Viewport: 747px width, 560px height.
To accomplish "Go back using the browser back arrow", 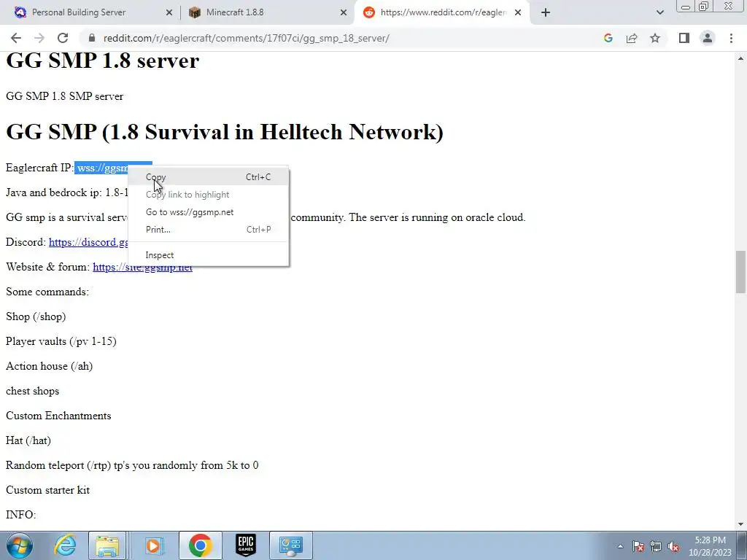I will pos(16,38).
